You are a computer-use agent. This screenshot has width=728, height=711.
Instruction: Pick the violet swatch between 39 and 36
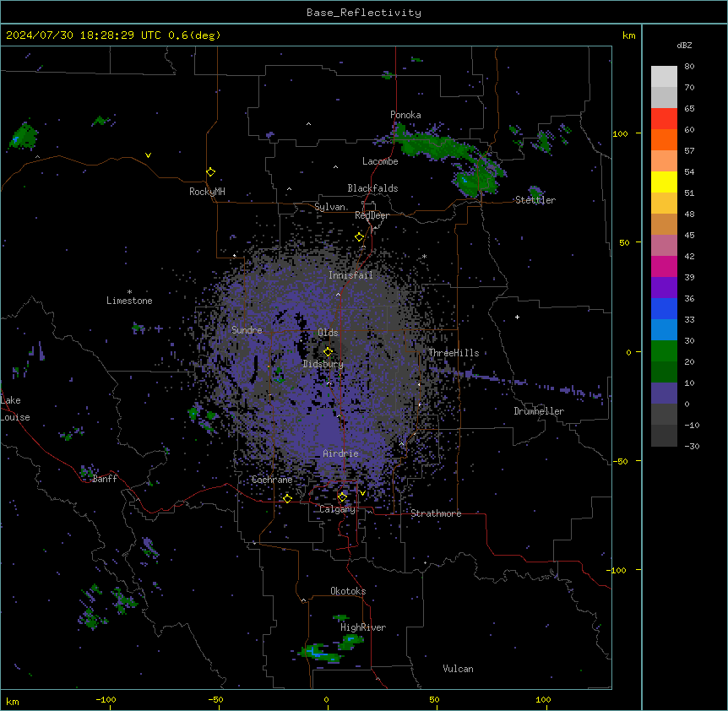pos(664,288)
